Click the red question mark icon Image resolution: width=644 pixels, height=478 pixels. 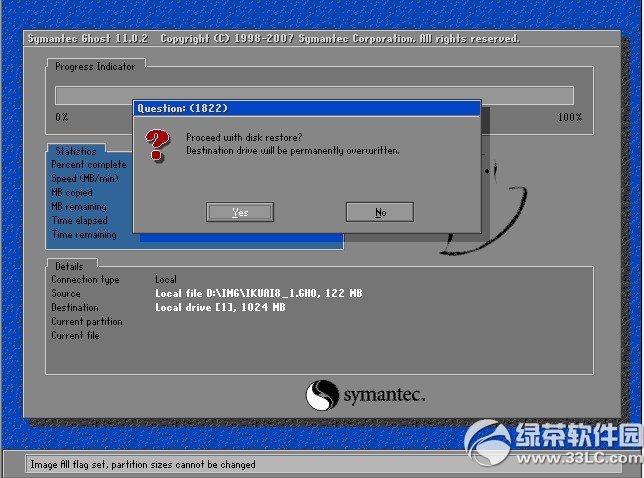point(157,145)
